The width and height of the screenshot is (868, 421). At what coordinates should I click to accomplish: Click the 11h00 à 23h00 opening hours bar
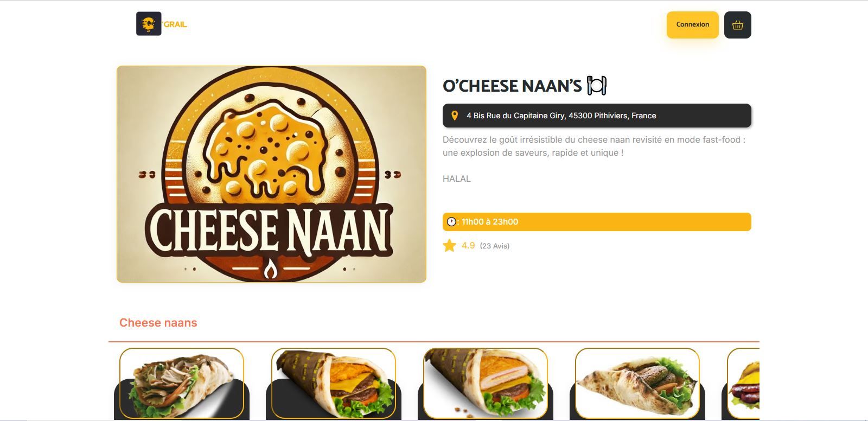pyautogui.click(x=597, y=222)
